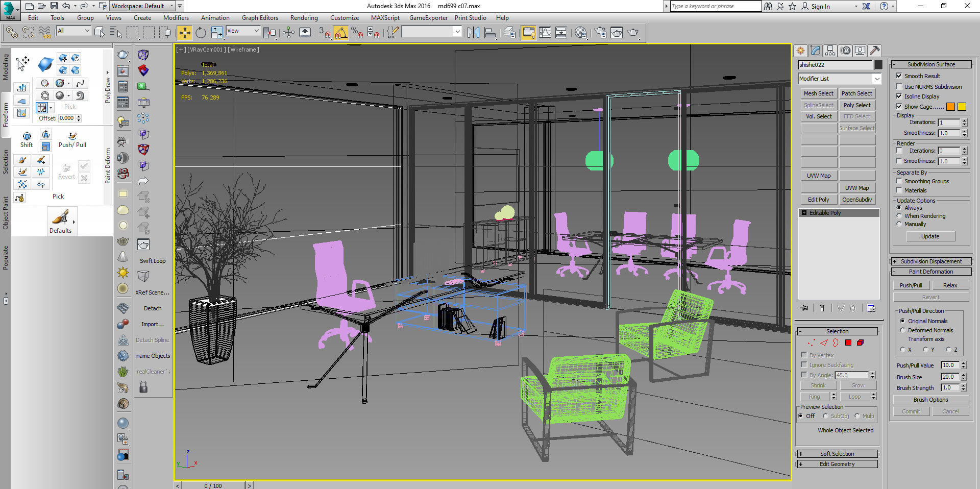Select Manually update option
This screenshot has height=489, width=980.
(899, 224)
